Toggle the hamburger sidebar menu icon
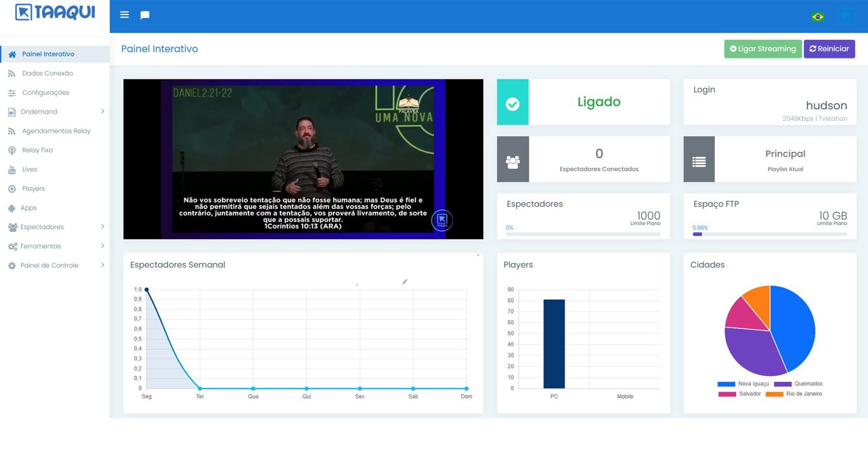868x457 pixels. pyautogui.click(x=125, y=15)
